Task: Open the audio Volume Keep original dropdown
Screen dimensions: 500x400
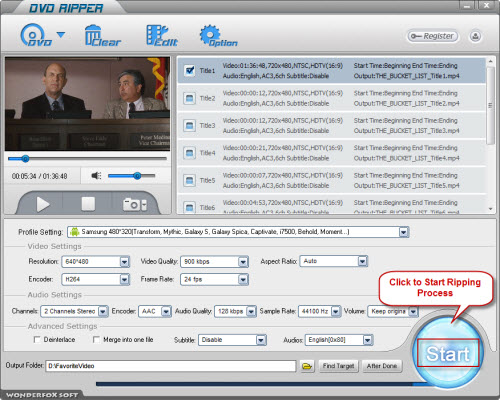Action: tap(413, 311)
